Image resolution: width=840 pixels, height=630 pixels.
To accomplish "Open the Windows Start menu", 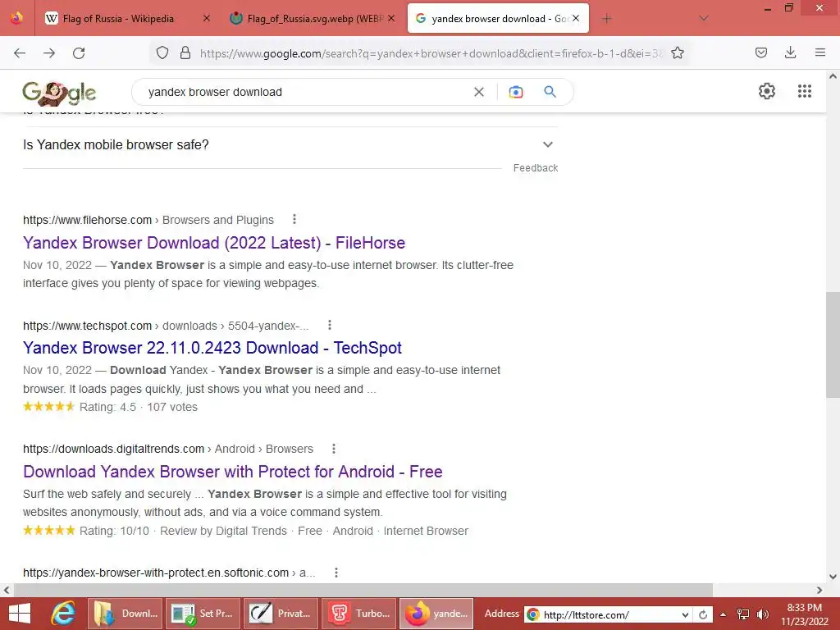I will coord(20,614).
